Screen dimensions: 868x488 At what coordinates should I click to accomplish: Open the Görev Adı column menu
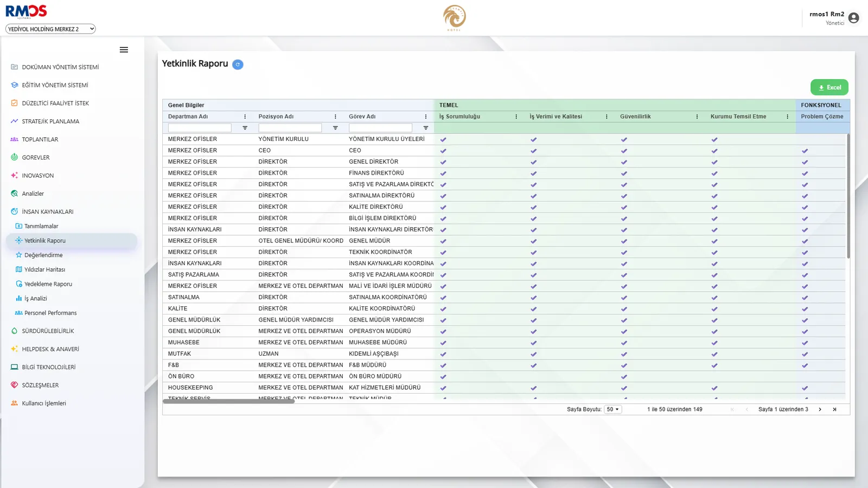[426, 117]
